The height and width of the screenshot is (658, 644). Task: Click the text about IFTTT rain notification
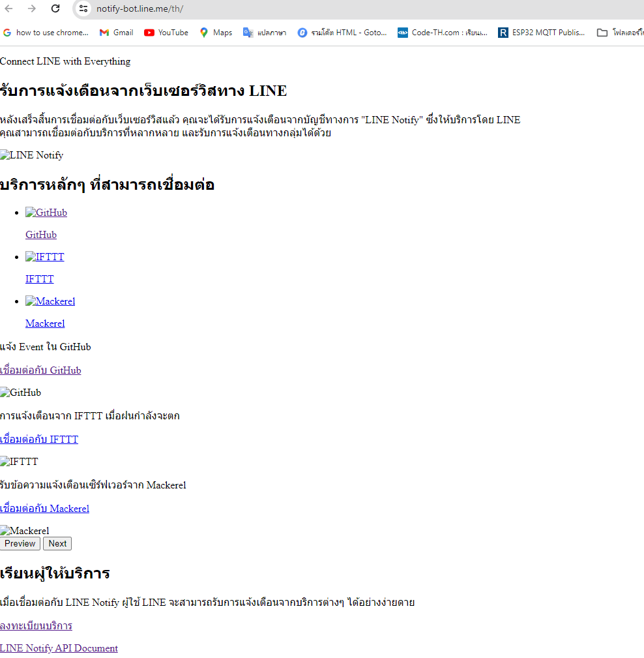click(x=90, y=416)
